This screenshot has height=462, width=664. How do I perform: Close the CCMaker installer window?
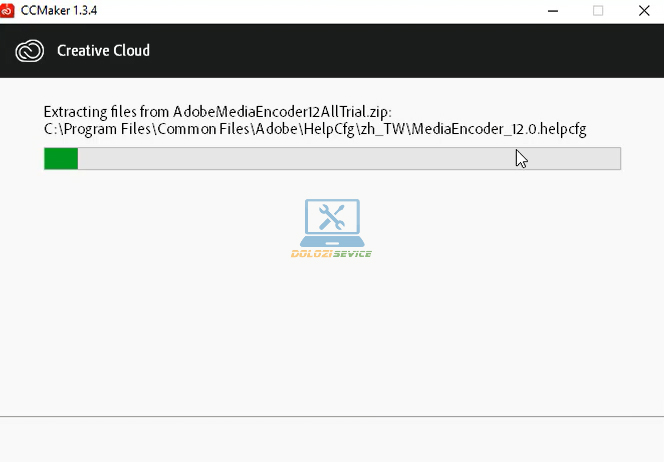click(x=643, y=10)
